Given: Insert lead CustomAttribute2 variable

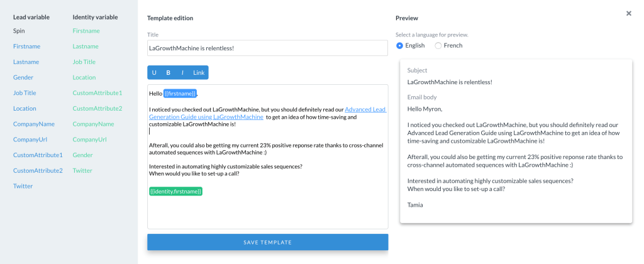Looking at the screenshot, I should tap(38, 170).
